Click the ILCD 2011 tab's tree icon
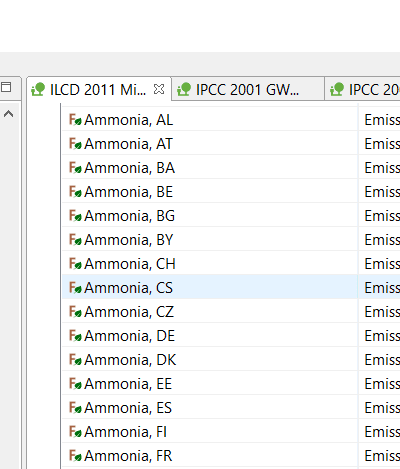The image size is (400, 469). (38, 89)
